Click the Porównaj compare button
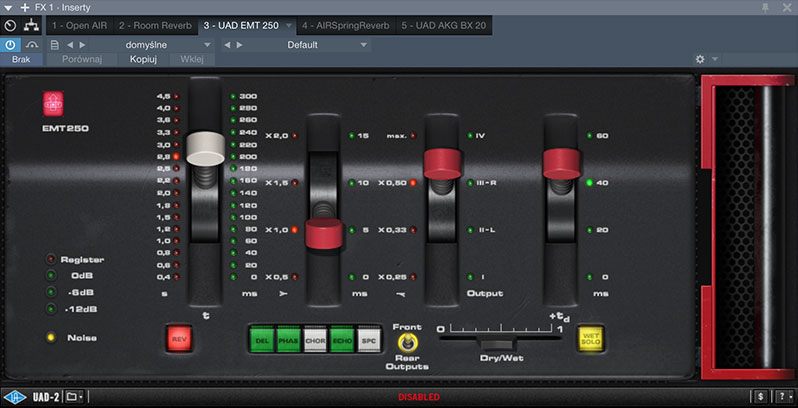 [82, 60]
